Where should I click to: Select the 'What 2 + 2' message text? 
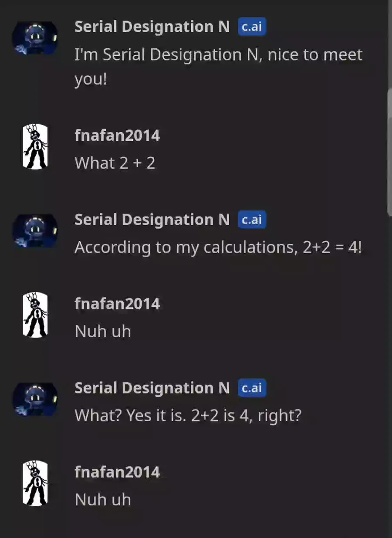pos(115,163)
